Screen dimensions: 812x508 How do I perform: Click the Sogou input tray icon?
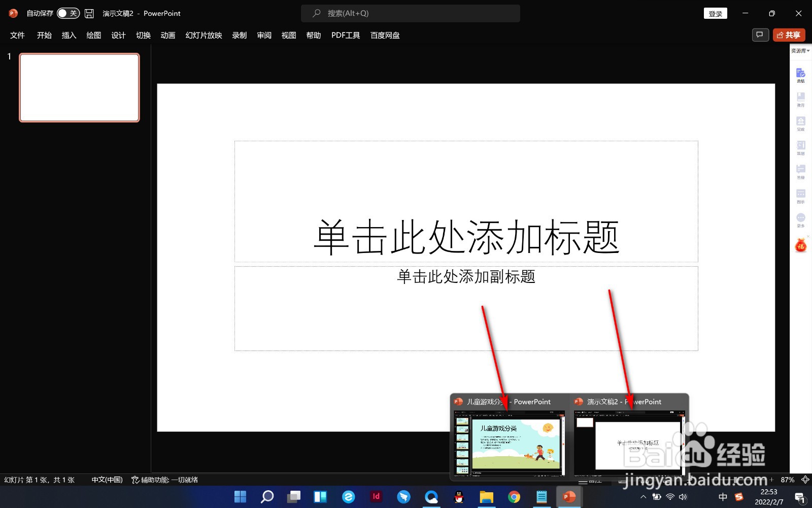tap(739, 497)
